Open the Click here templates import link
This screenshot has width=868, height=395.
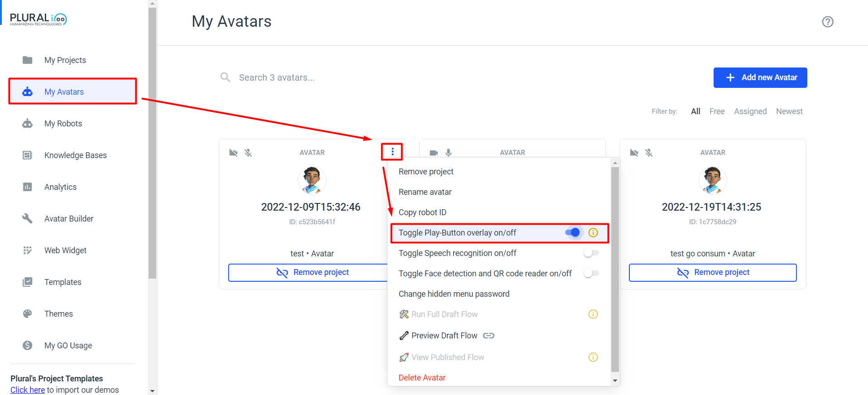(x=28, y=390)
